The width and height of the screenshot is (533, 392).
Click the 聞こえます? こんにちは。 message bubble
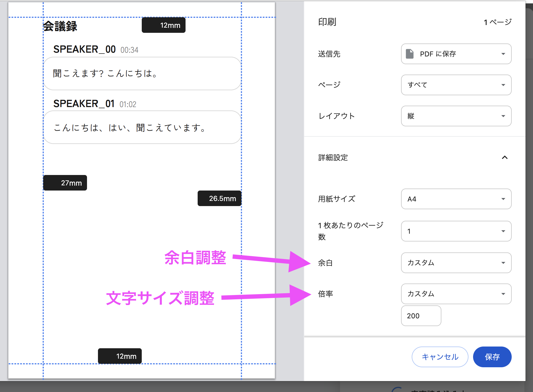142,73
